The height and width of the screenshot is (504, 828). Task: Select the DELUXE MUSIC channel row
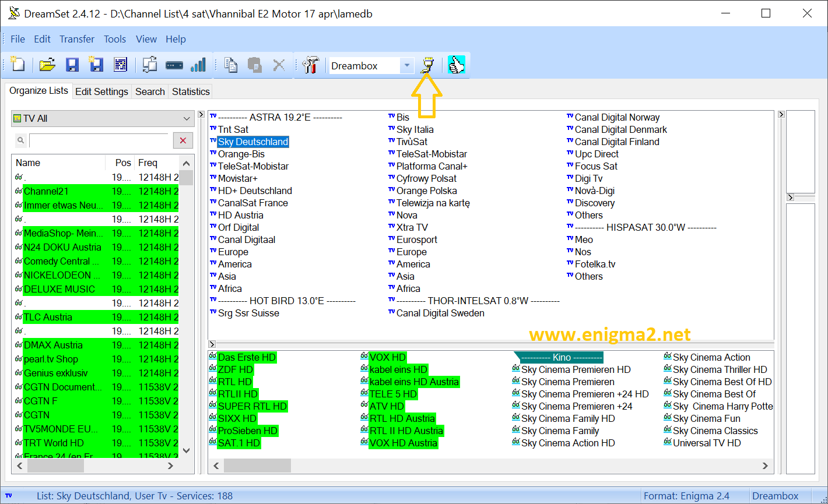coord(96,289)
